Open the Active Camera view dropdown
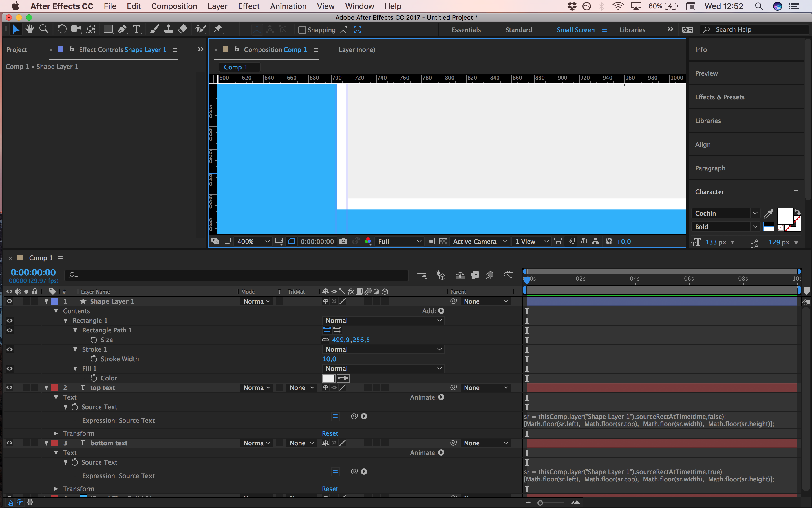 click(x=480, y=241)
